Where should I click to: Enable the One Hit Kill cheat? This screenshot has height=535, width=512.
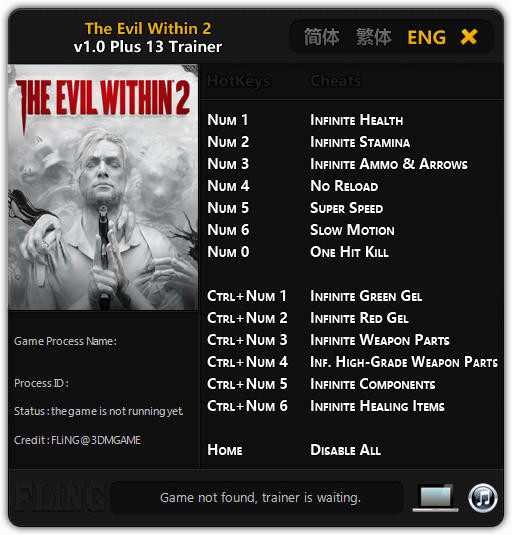[x=349, y=252]
